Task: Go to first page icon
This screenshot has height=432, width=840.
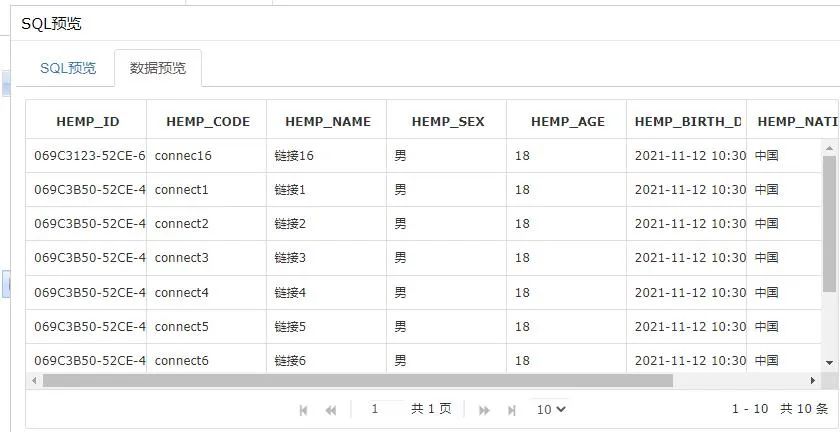Action: click(x=304, y=410)
